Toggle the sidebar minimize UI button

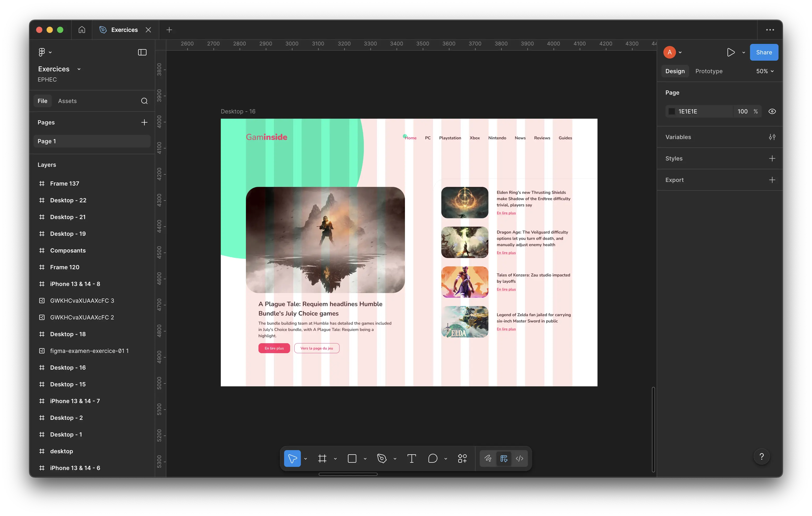[142, 52]
